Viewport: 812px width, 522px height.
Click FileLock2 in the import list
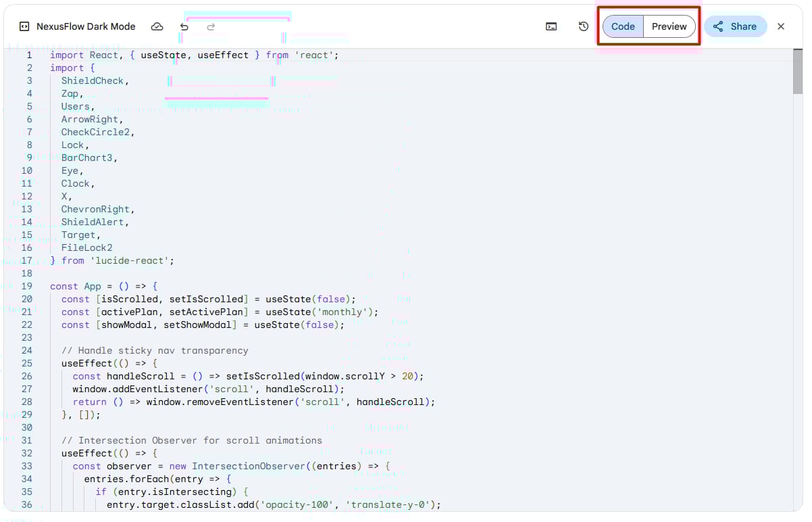pyautogui.click(x=86, y=247)
